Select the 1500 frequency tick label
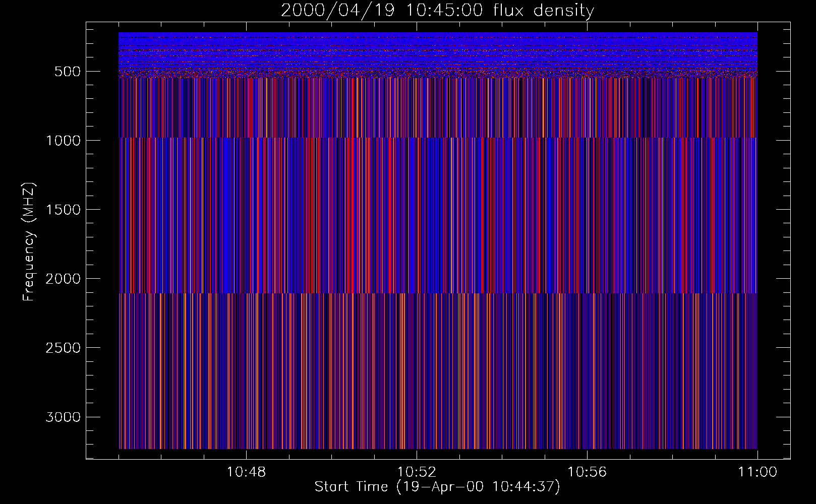816x504 pixels. (63, 210)
